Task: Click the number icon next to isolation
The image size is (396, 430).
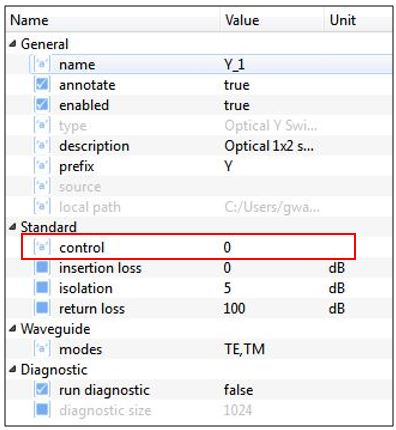Action: [x=42, y=288]
